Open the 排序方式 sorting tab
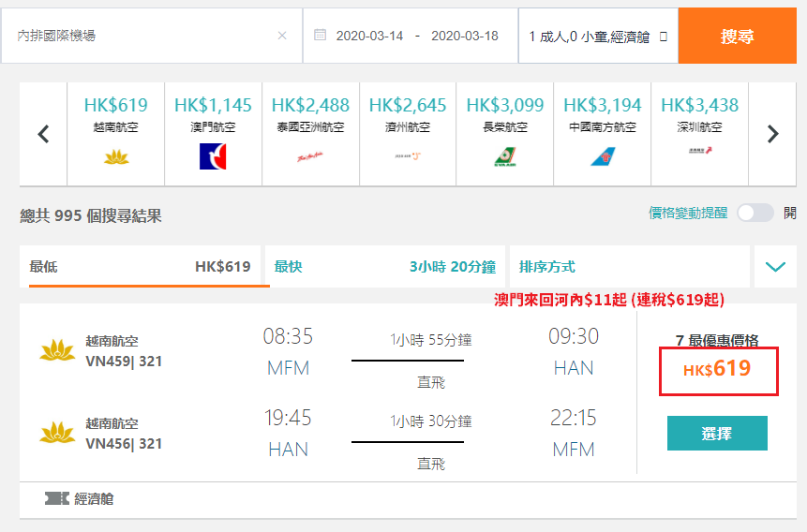Image resolution: width=807 pixels, height=532 pixels. click(630, 267)
